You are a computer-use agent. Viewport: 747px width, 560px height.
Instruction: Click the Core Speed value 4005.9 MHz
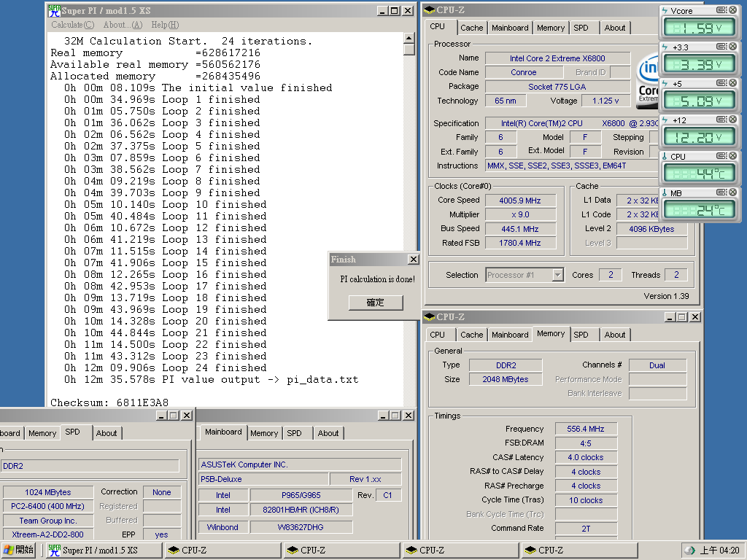click(x=520, y=201)
